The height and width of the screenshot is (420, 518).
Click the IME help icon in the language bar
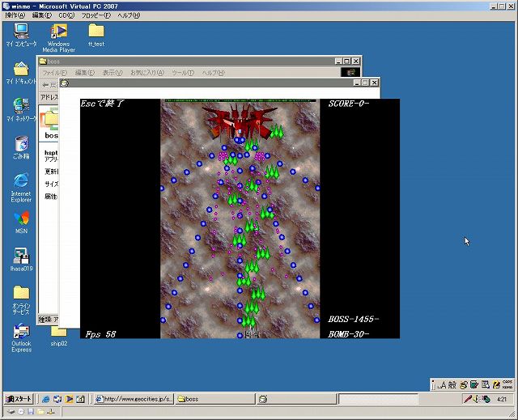coord(496,384)
